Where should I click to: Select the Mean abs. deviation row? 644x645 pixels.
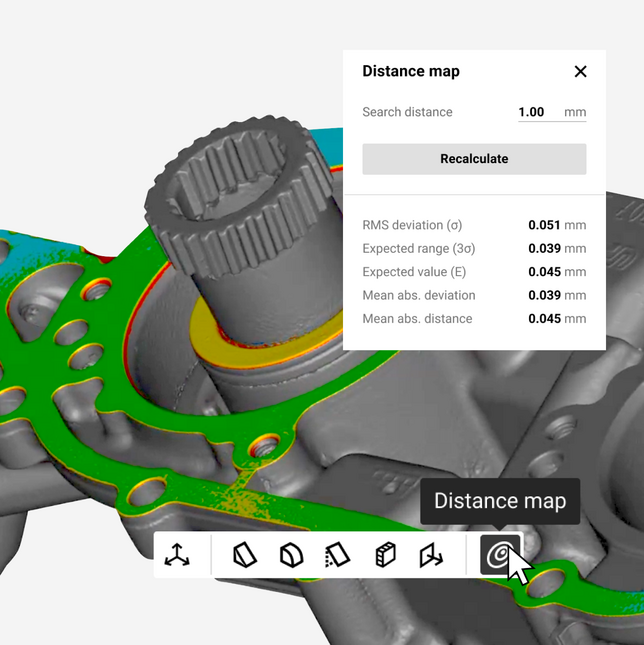[474, 295]
